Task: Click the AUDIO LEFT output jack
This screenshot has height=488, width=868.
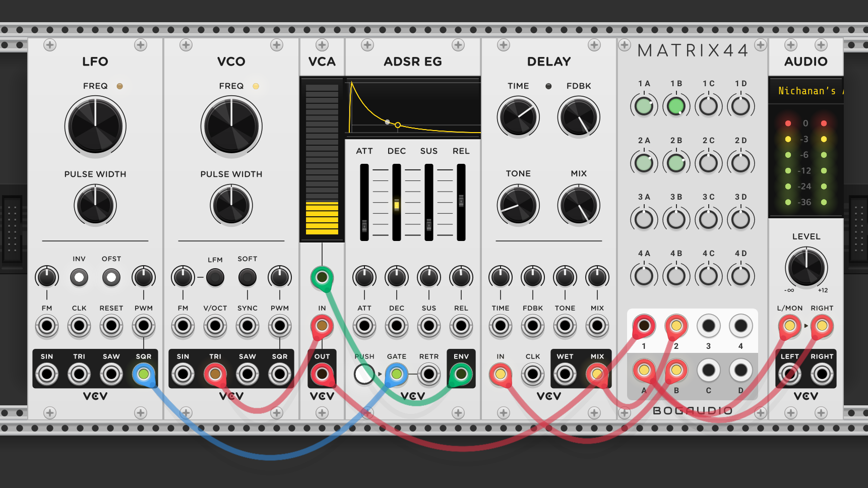Action: click(790, 374)
